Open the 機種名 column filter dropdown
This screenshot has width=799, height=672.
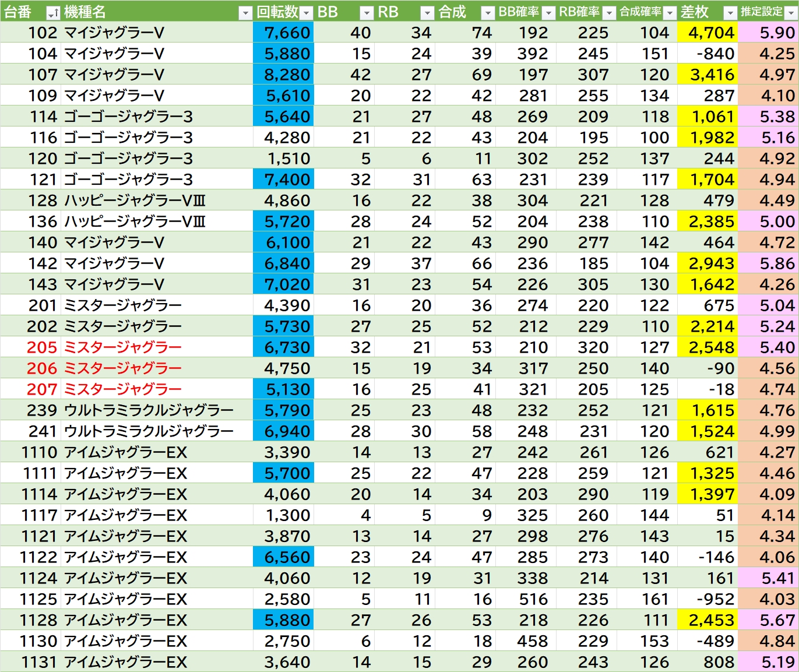click(246, 13)
